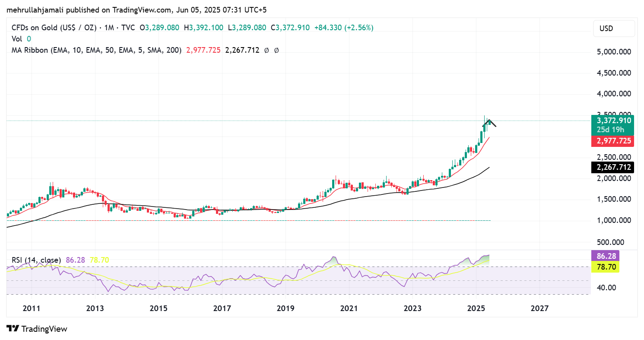Click the 5,000.000 price scale label

pyautogui.click(x=613, y=52)
